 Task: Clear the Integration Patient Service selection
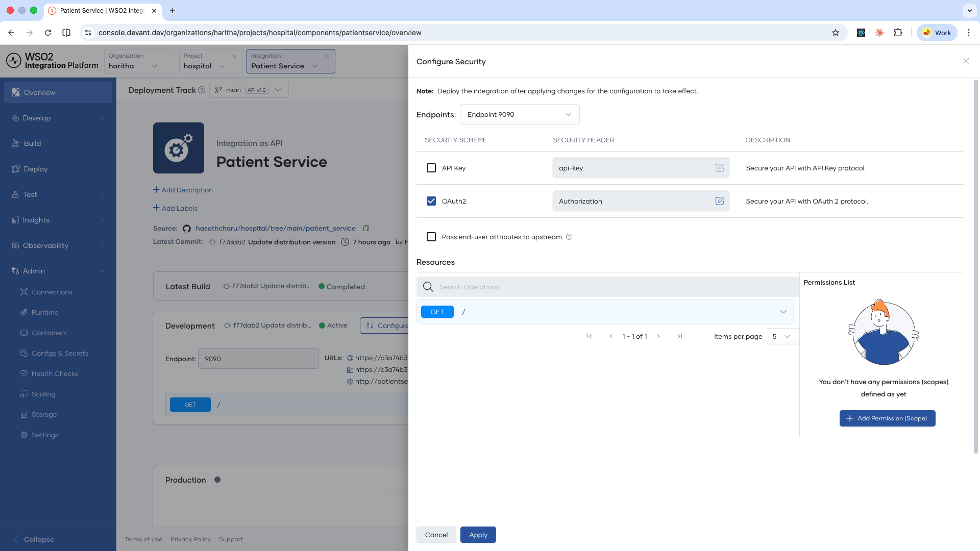(327, 56)
